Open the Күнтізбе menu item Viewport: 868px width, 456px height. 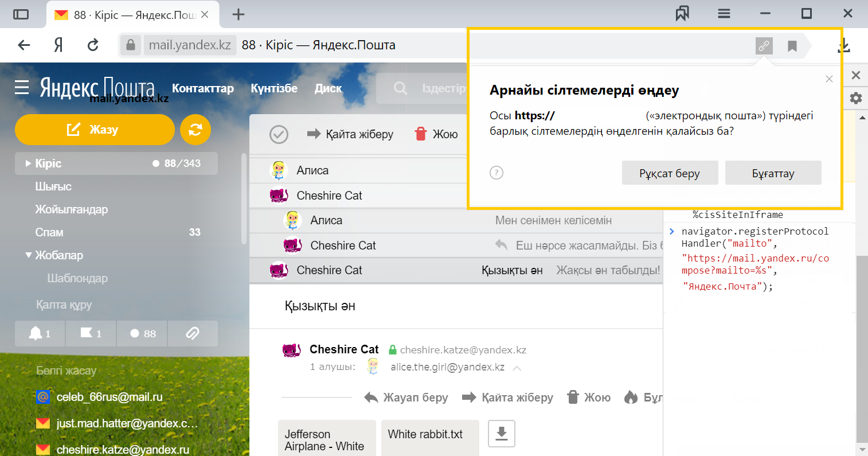274,88
